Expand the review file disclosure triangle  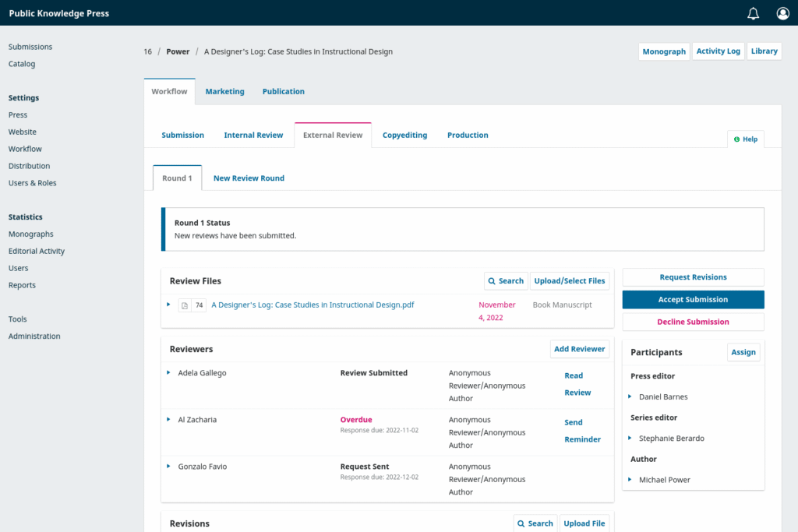(x=168, y=305)
